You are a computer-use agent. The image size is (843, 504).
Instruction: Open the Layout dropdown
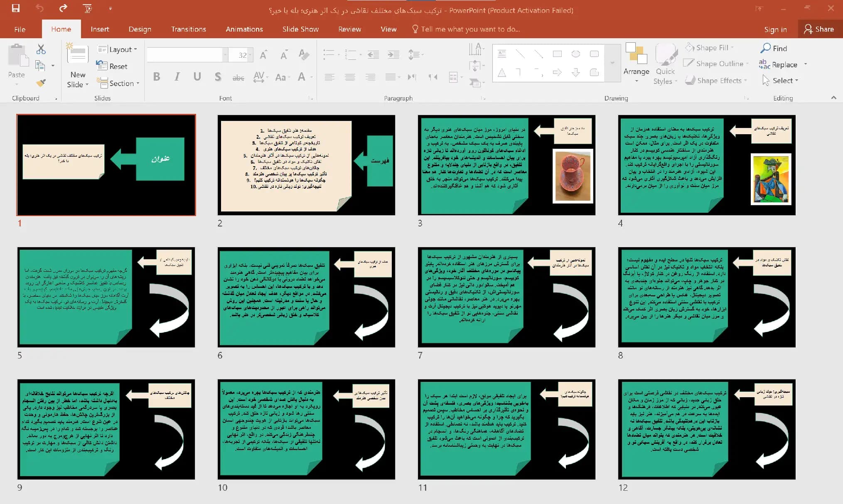pos(117,49)
